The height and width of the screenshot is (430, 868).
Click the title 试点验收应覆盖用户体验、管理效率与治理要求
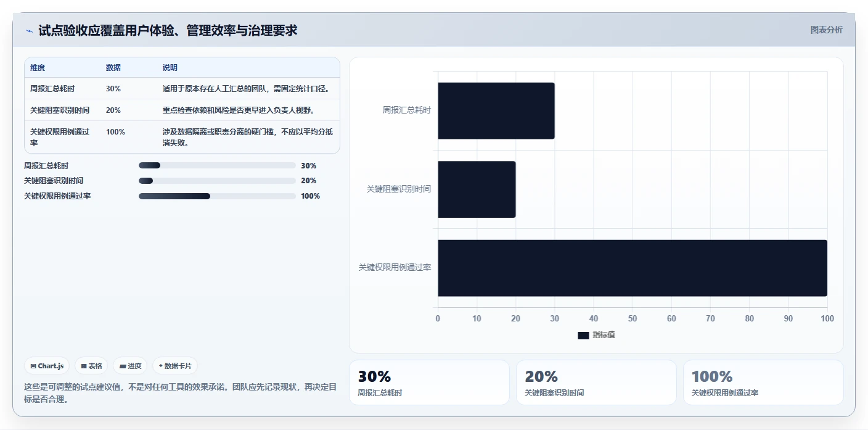[168, 30]
